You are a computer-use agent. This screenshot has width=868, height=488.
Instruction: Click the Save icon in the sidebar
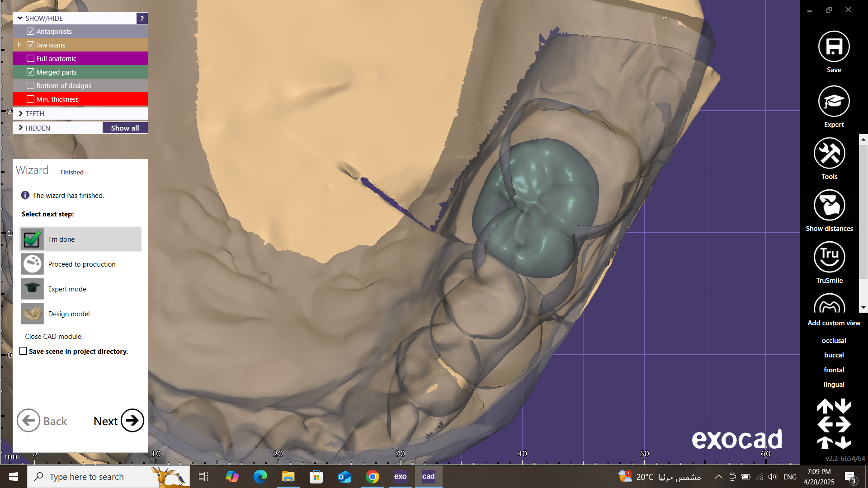834,47
